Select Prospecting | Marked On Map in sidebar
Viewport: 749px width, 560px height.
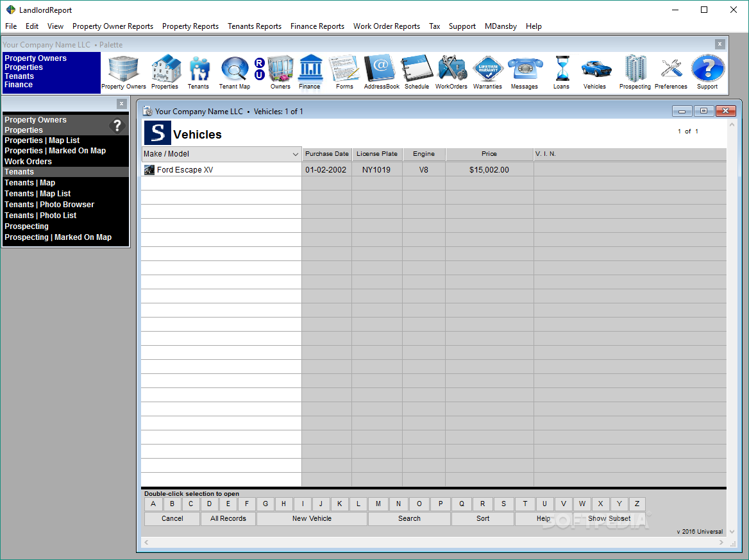(58, 237)
